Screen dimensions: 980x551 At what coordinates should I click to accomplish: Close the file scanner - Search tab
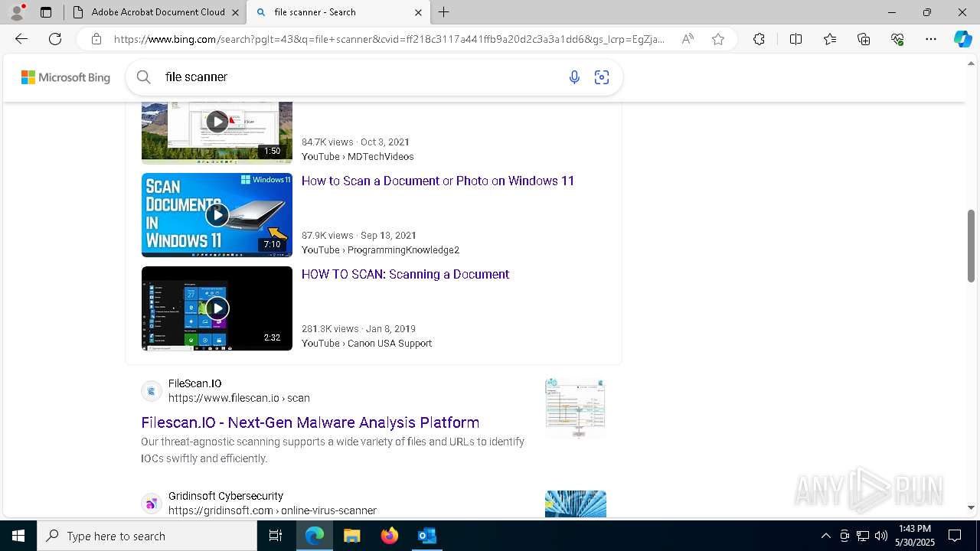(x=418, y=12)
